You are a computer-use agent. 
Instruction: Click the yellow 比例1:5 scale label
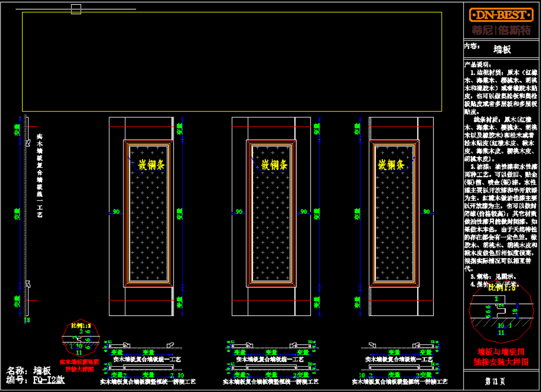coord(502,287)
